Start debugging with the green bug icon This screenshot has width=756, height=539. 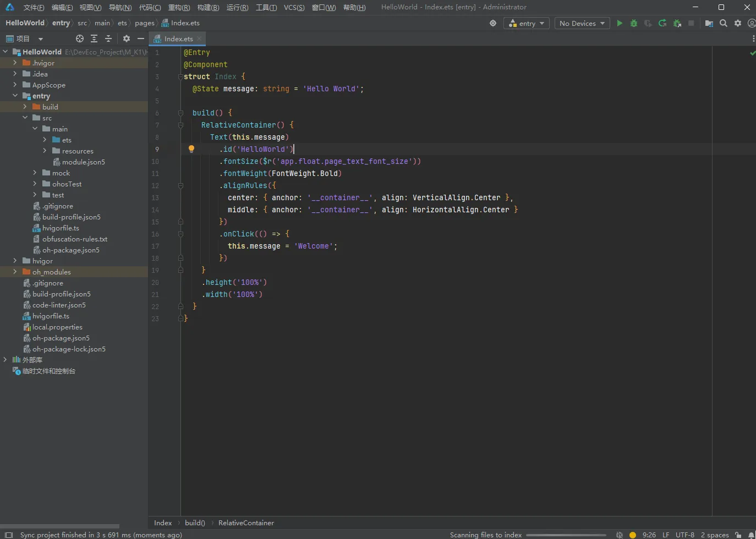click(x=634, y=23)
